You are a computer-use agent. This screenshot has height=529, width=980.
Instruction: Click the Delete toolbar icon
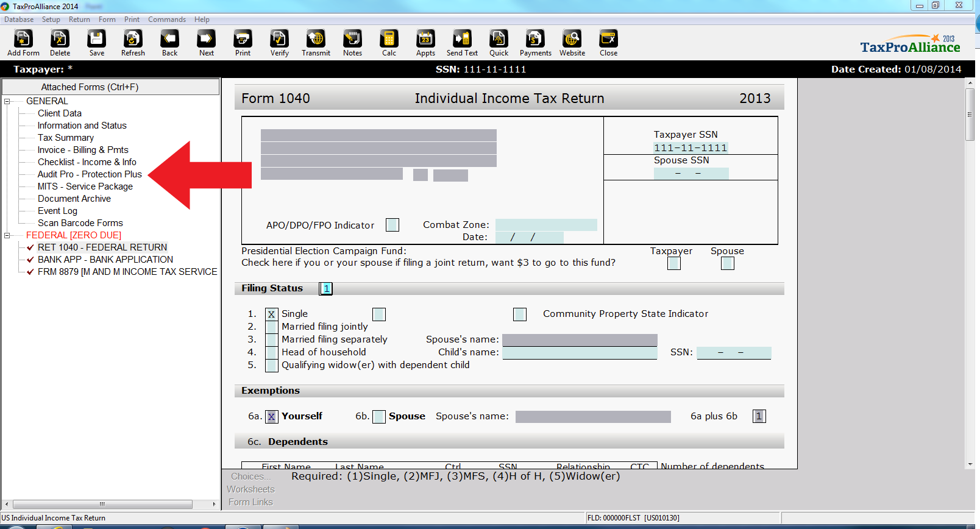[x=60, y=43]
